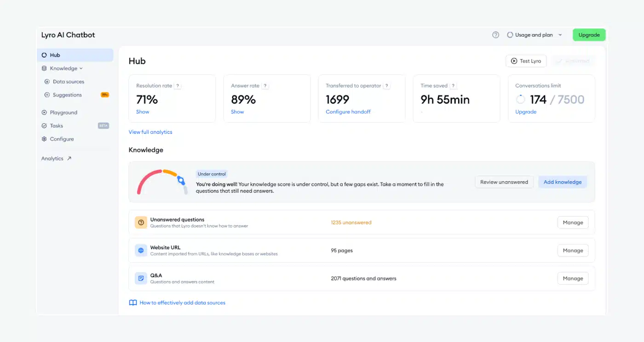Screen dimensions: 644x342
Task: Expand the Knowledge chevron in sidebar
Action: pos(81,68)
